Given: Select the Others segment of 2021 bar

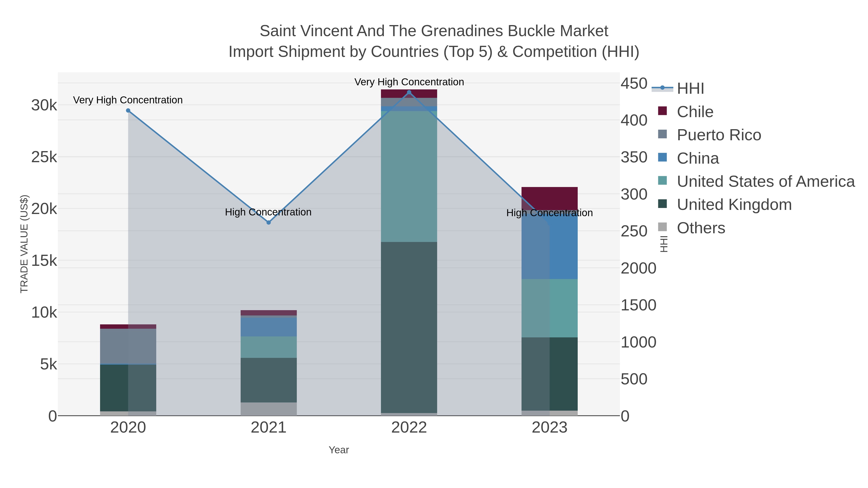Looking at the screenshot, I should pyautogui.click(x=269, y=409).
